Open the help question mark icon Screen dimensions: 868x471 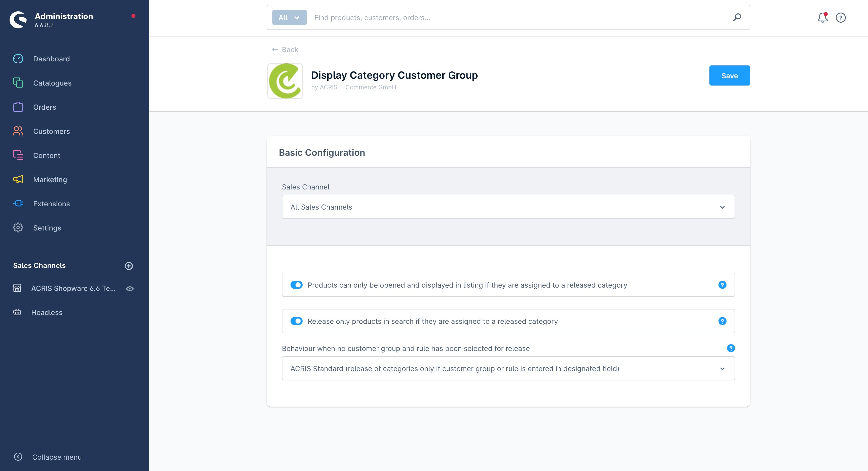841,18
